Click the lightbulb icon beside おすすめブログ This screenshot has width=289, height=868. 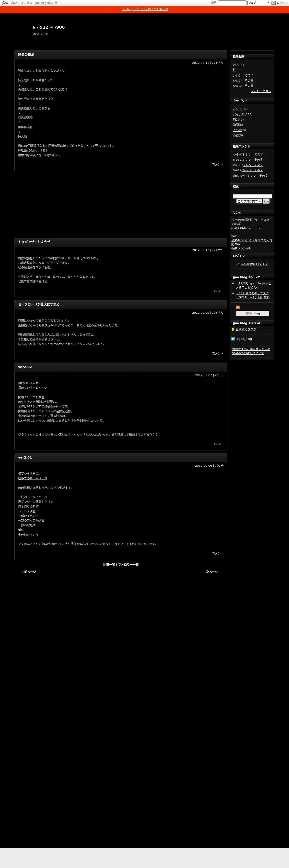(233, 329)
